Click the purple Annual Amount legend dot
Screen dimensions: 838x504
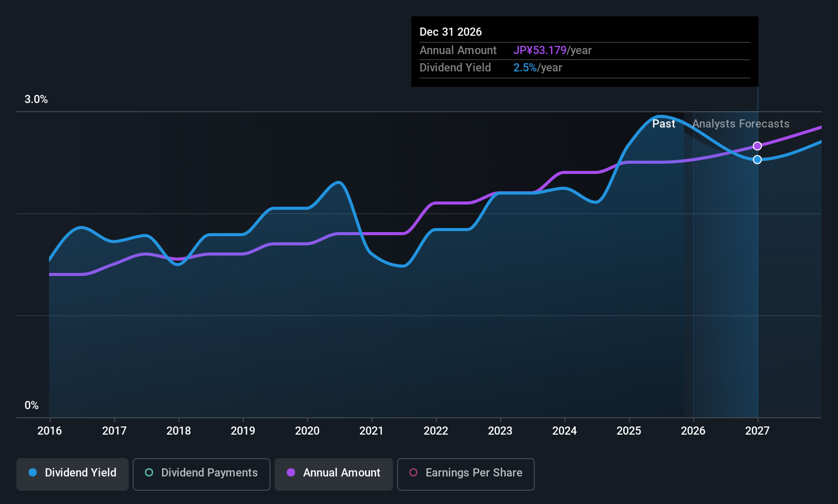[x=291, y=473]
